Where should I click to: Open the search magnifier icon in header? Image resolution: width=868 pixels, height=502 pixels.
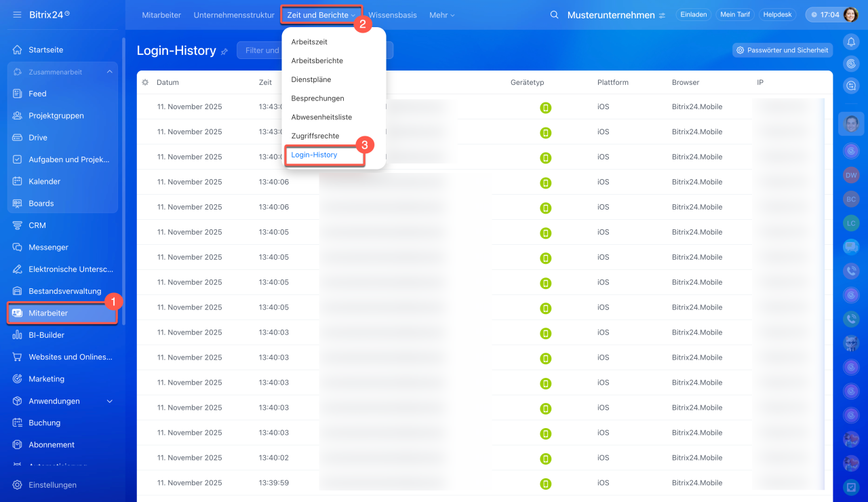pos(554,15)
